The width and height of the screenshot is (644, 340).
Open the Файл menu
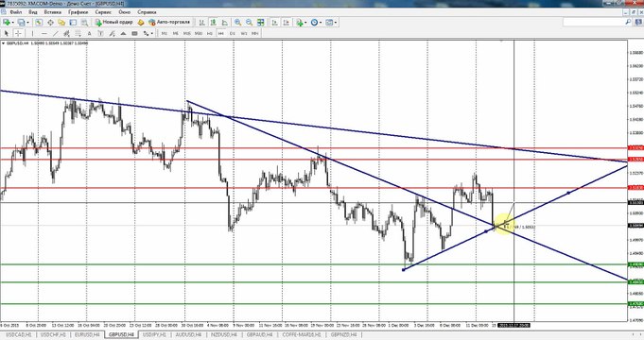pyautogui.click(x=16, y=12)
